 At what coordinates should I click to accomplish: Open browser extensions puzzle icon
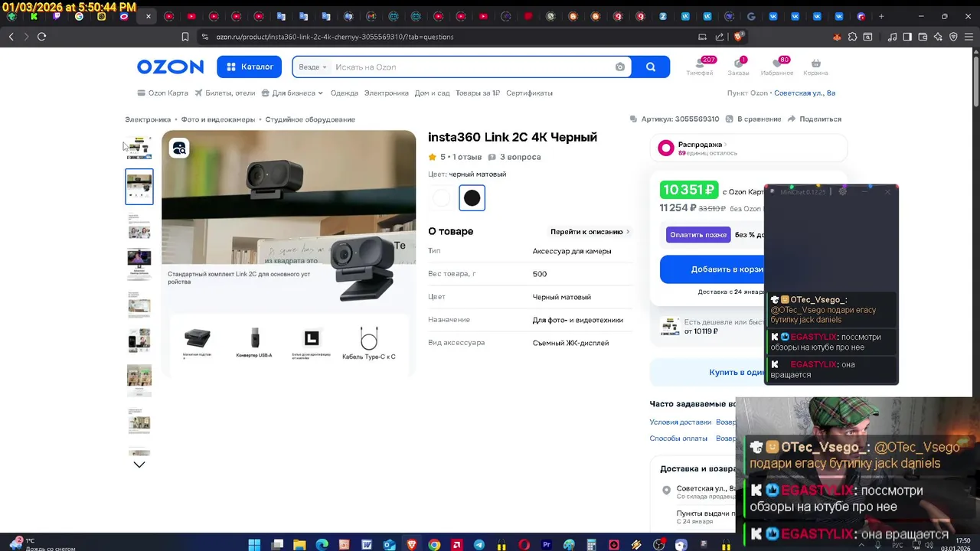pos(852,37)
